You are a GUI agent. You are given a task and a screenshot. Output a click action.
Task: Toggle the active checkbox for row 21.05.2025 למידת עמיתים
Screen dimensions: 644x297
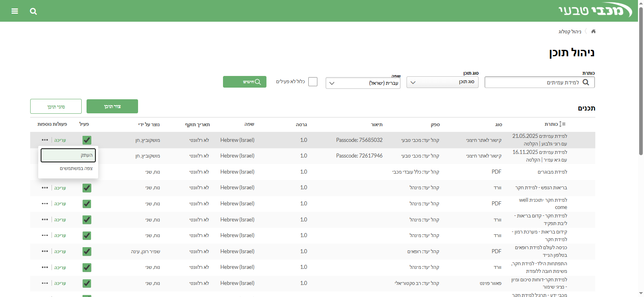(87, 140)
